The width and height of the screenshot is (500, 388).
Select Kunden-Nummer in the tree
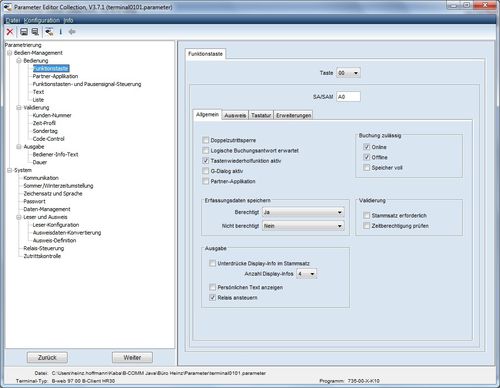click(52, 115)
